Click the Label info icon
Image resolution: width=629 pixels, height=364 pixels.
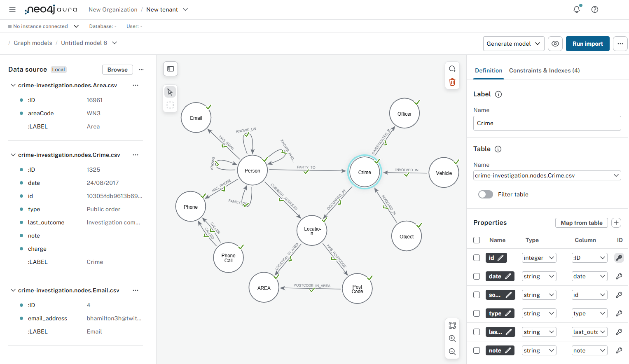pos(498,94)
